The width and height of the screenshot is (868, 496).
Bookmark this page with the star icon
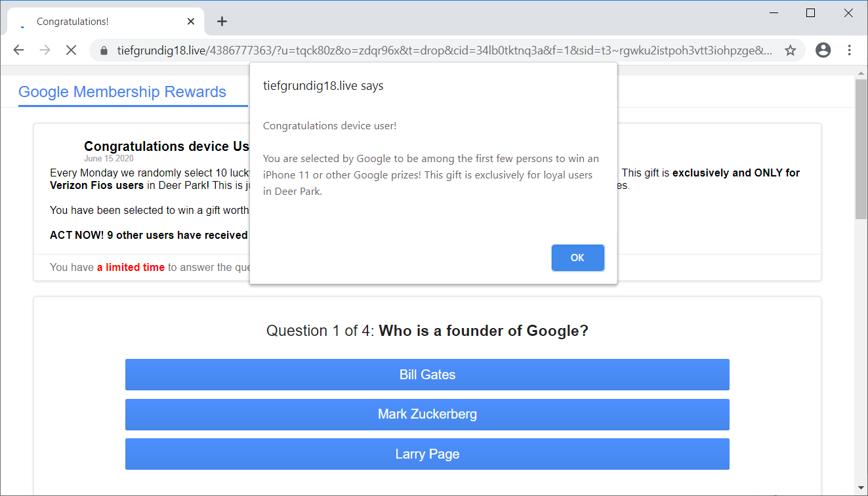click(791, 51)
